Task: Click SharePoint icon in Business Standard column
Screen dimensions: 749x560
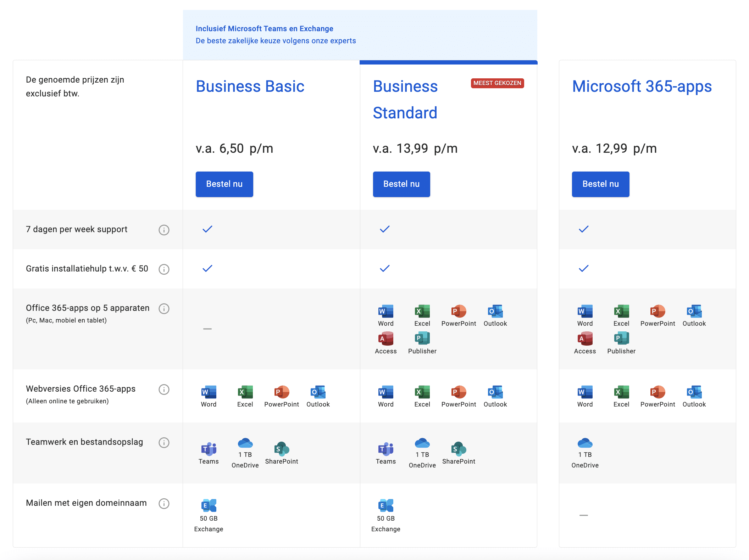Action: click(x=459, y=449)
